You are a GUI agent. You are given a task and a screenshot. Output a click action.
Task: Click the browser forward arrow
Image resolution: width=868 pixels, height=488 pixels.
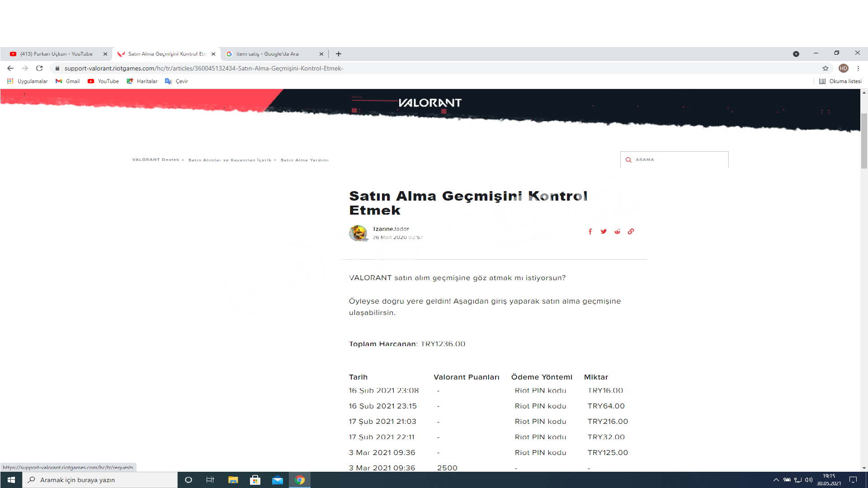(25, 68)
